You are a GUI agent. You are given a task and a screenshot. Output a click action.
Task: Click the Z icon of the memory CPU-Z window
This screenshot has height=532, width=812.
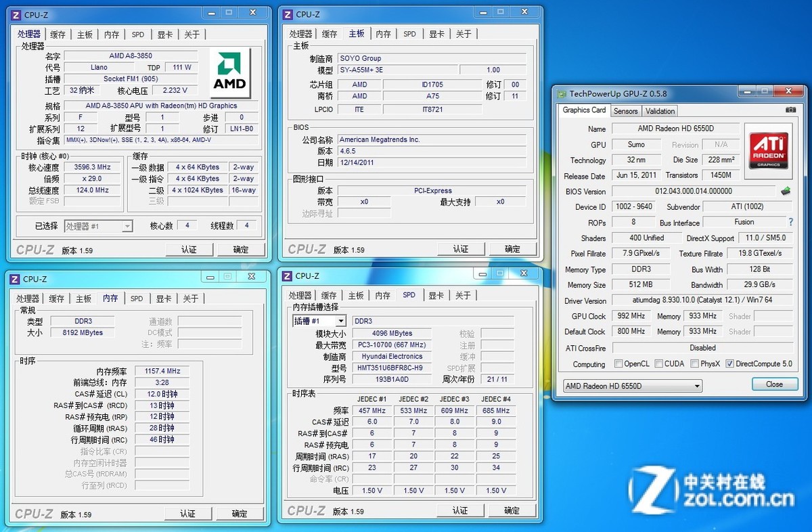(x=15, y=278)
